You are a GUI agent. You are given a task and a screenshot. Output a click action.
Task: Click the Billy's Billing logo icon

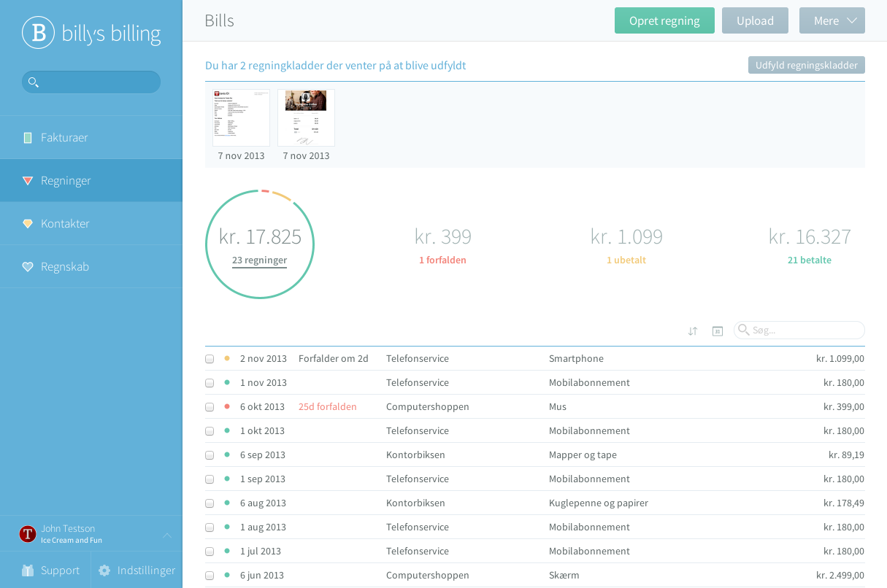(38, 33)
